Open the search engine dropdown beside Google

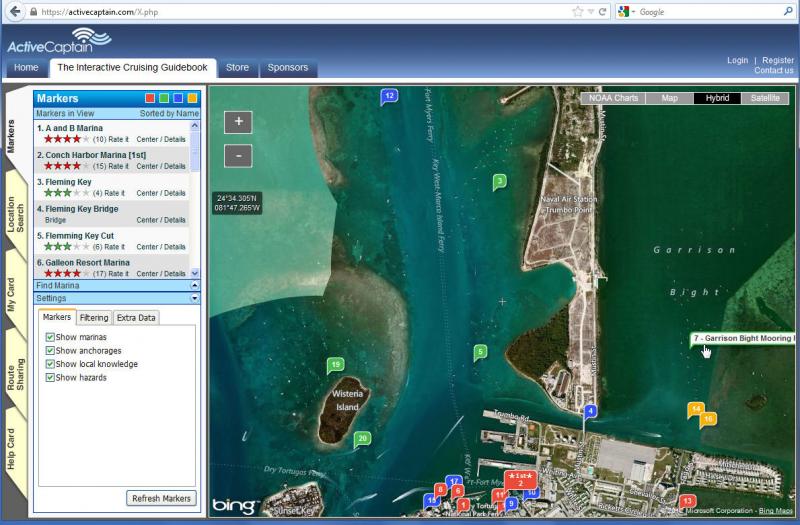[633, 12]
